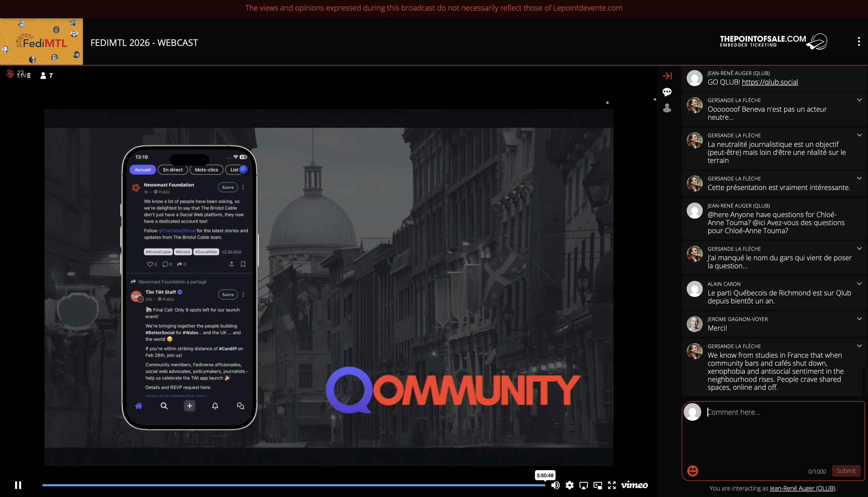Screen dimensions: 868x497
Task: Submit the comment
Action: click(x=846, y=471)
